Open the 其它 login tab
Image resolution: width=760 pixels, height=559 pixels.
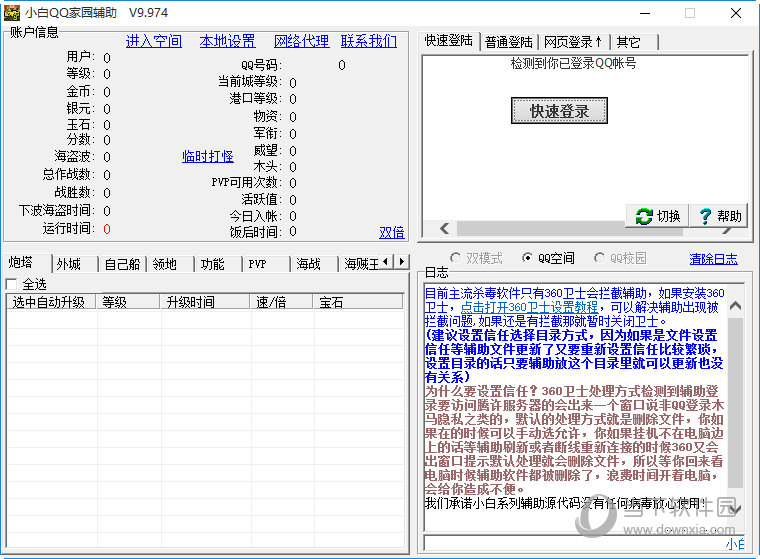coord(635,42)
